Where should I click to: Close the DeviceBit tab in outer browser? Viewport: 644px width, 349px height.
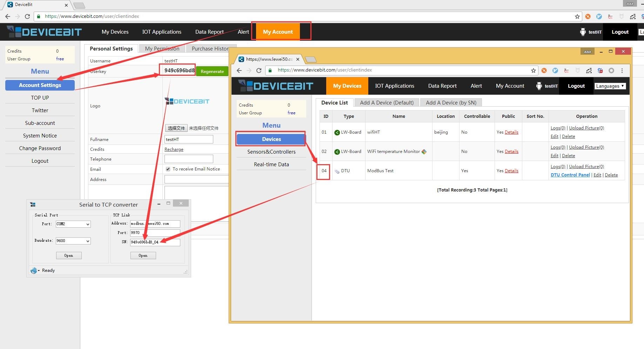point(66,5)
